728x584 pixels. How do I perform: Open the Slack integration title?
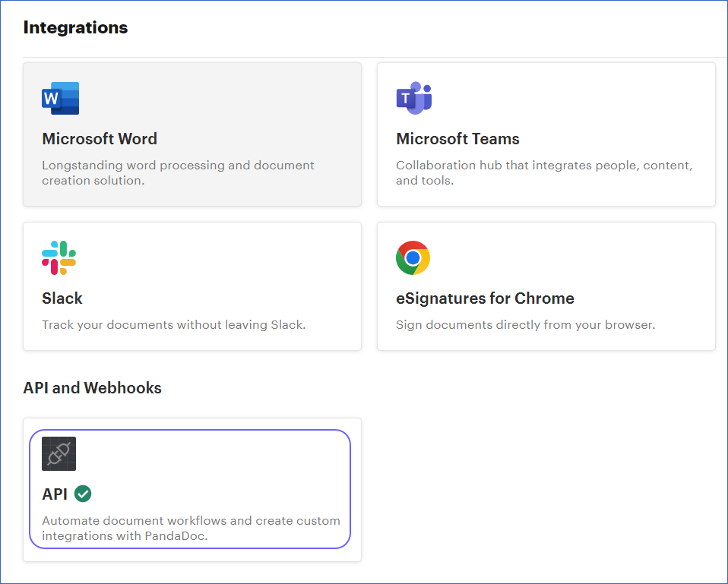62,298
